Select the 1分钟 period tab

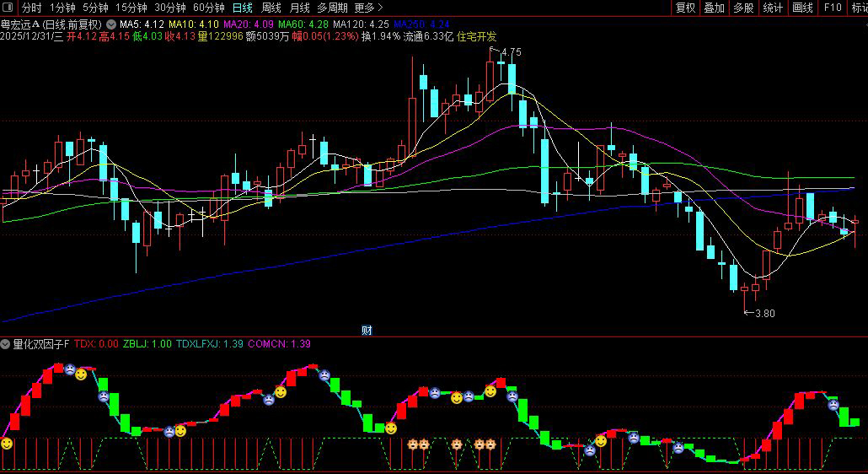pos(62,8)
